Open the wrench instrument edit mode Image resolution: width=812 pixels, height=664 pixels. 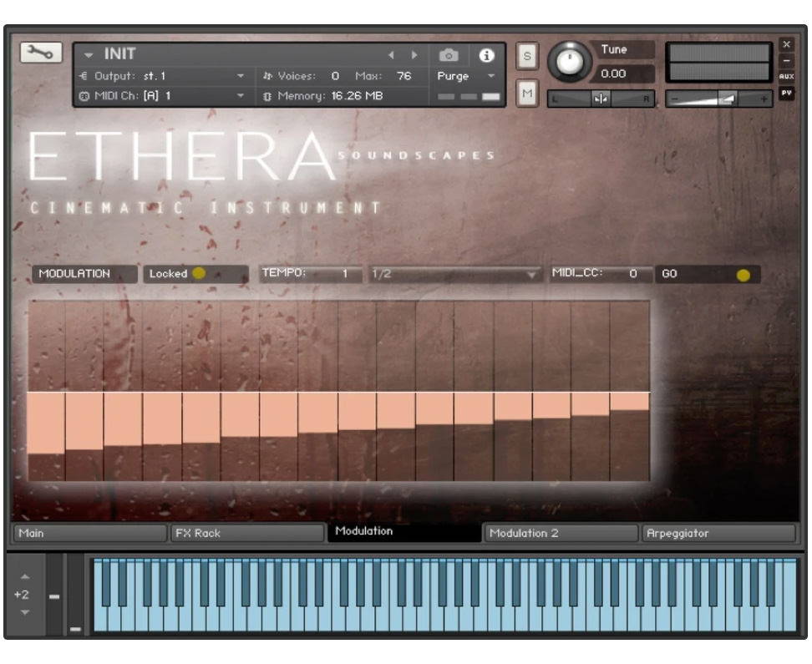[x=41, y=53]
